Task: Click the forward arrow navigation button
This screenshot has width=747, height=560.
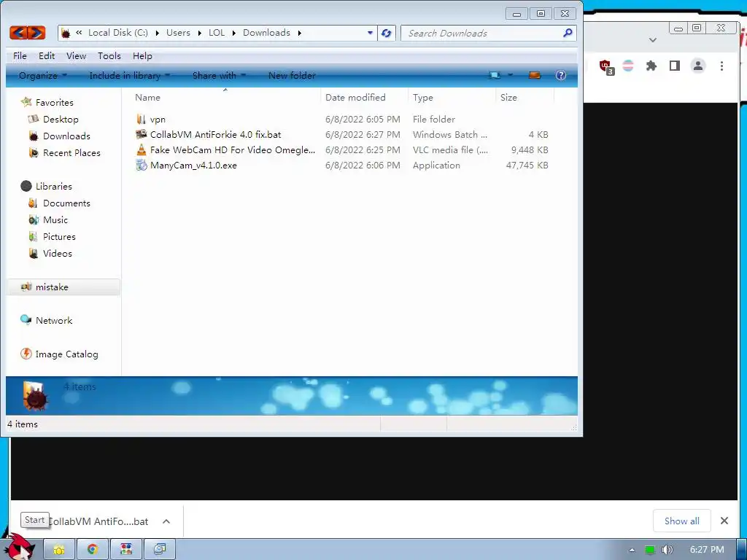Action: pyautogui.click(x=36, y=33)
